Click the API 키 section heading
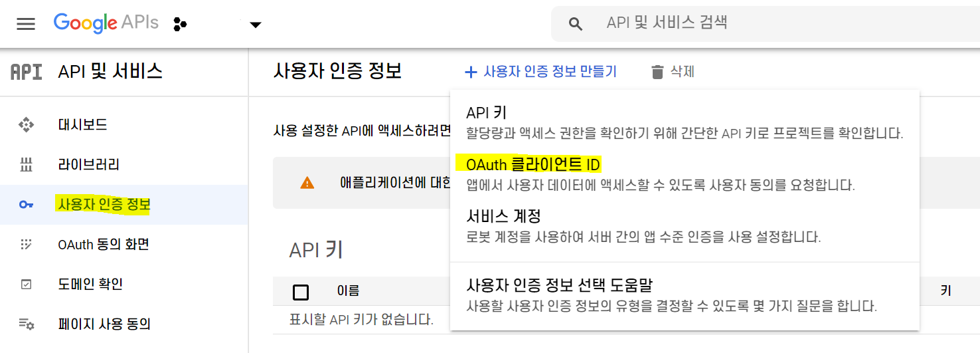Screen dimensions: 980x353 (x=316, y=250)
